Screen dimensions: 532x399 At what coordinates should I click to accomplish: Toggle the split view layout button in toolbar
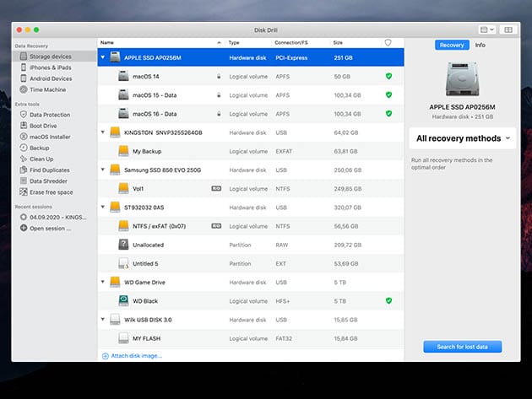pos(508,30)
